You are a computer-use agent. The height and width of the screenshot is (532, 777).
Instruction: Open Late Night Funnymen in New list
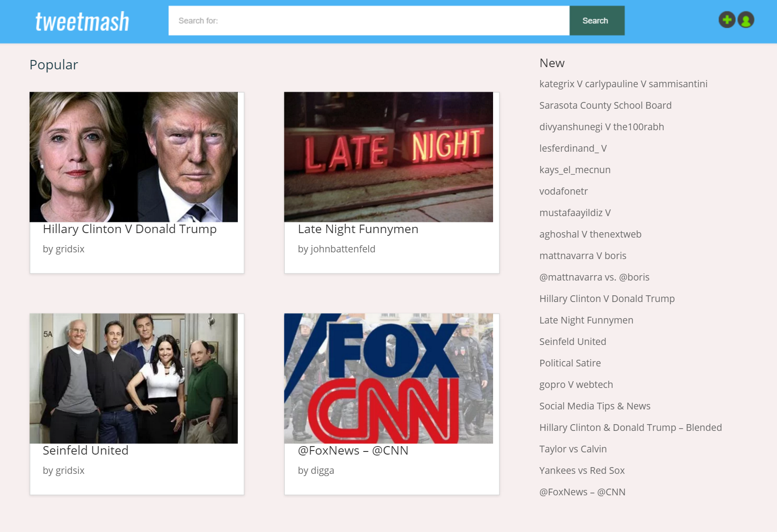tap(586, 320)
